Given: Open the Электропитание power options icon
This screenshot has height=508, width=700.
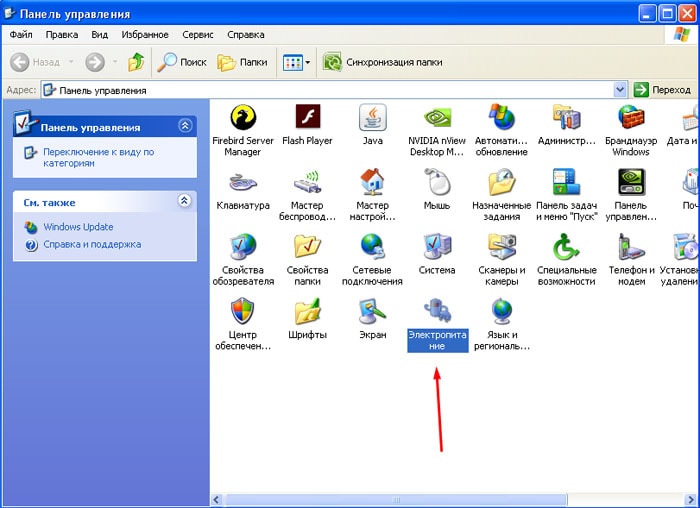Looking at the screenshot, I should coord(437,312).
